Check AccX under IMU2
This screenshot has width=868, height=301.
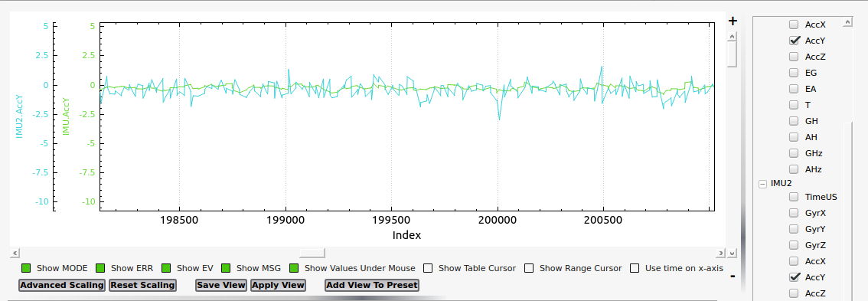pos(794,261)
